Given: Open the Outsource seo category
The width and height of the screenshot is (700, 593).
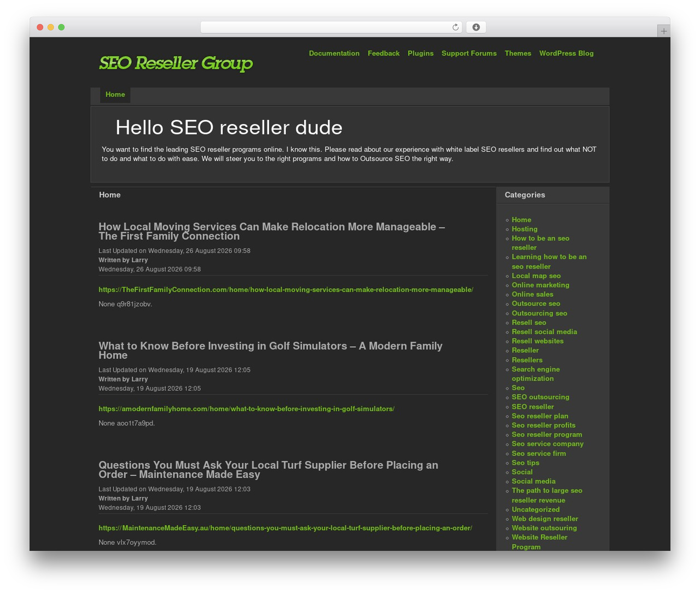Looking at the screenshot, I should [536, 304].
